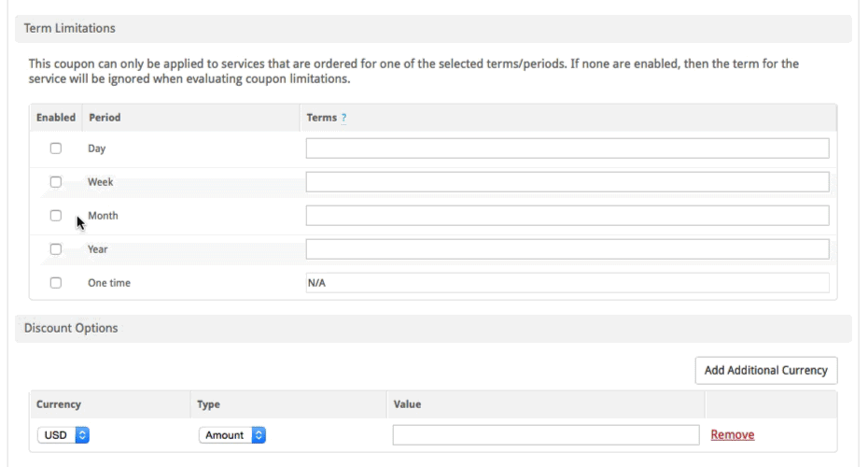The height and width of the screenshot is (467, 868).
Task: Click the Period column header
Action: [x=105, y=118]
